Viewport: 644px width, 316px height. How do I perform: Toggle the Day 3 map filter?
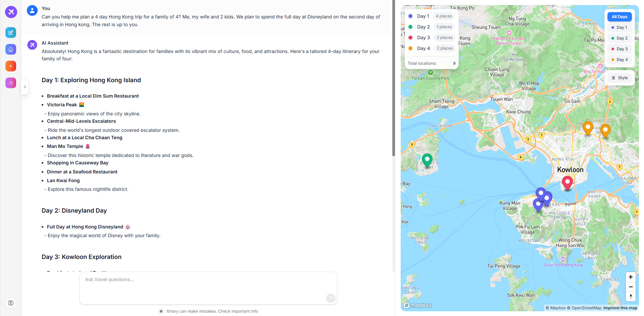click(620, 49)
